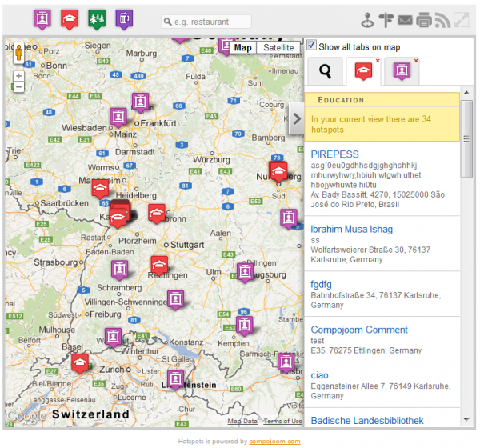Screen dimensions: 480x448
Task: Toggle 'Show all tabs on map' checkbox
Action: tap(312, 46)
